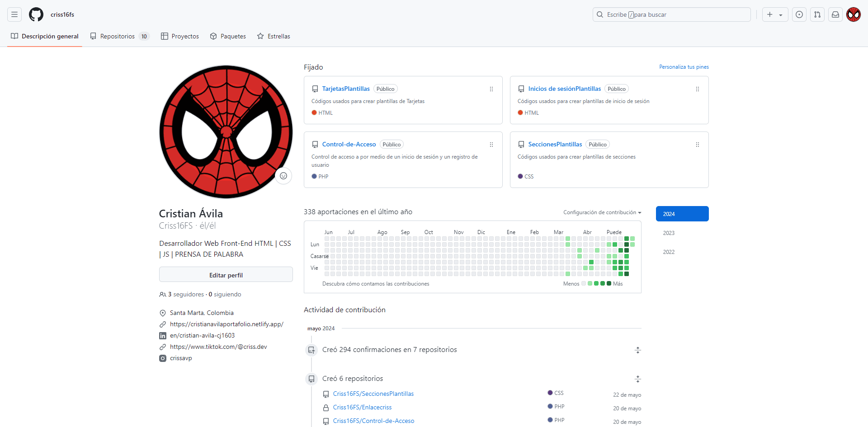Click the repo icon on Control-de-Acceso card
This screenshot has height=427, width=868.
315,145
